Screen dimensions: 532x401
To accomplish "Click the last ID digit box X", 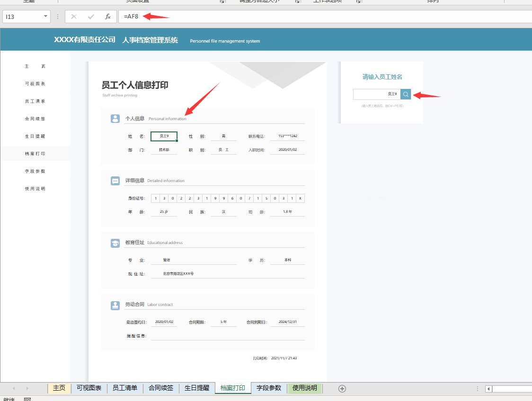I will click(300, 198).
